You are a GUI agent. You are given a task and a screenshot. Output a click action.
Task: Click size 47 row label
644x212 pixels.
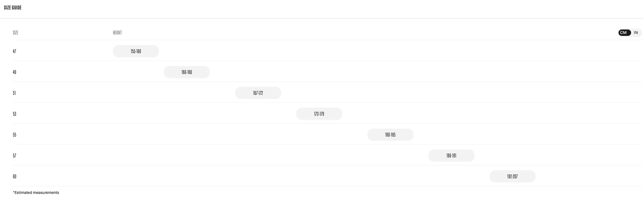14,51
